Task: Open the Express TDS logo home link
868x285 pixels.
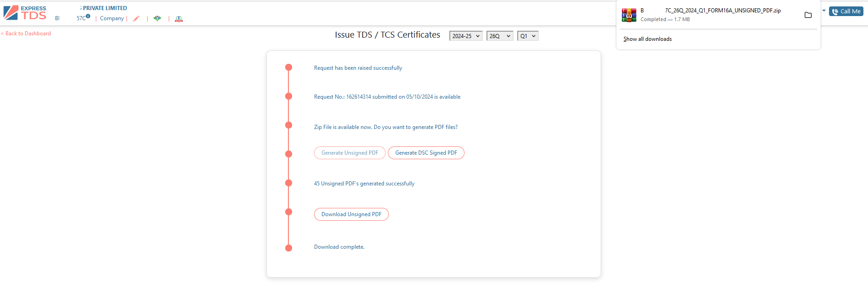Action: 25,13
